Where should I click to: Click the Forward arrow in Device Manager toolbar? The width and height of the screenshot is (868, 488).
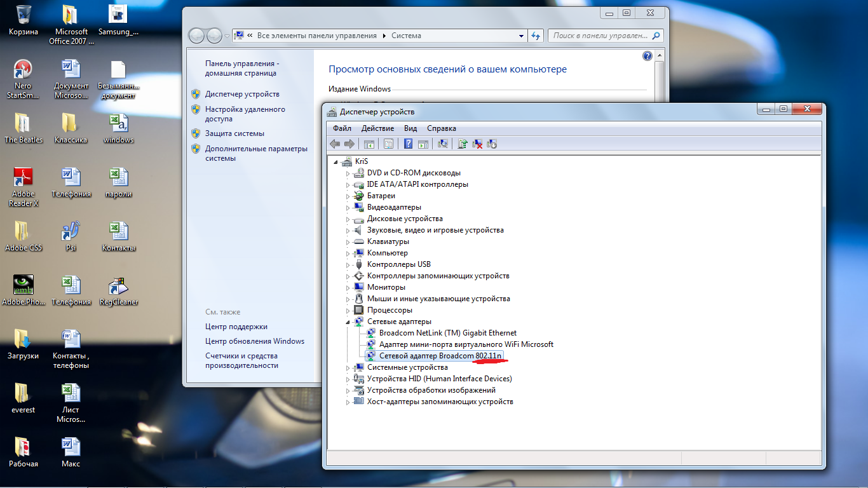(349, 144)
